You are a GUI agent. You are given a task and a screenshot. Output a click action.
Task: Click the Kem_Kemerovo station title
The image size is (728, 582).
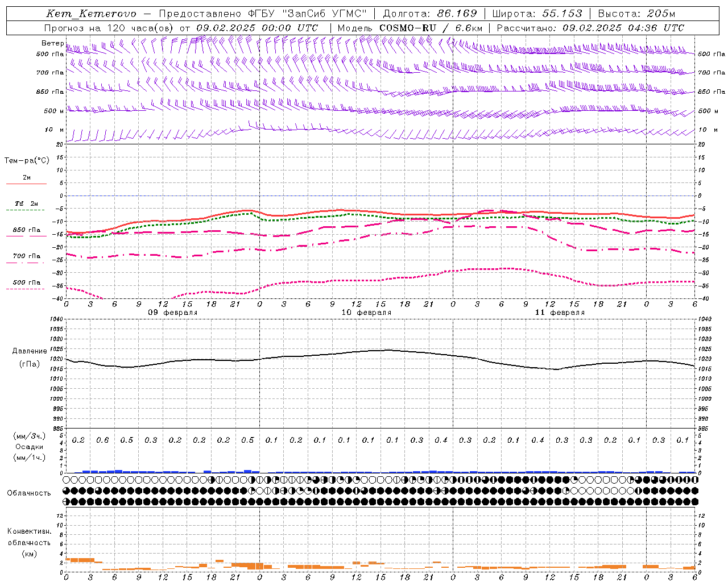[x=91, y=14]
